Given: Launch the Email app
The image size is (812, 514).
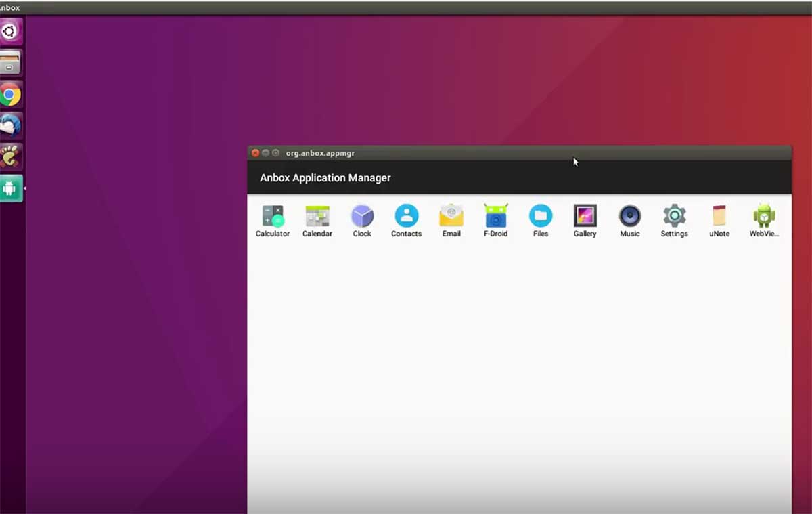Looking at the screenshot, I should 451,215.
